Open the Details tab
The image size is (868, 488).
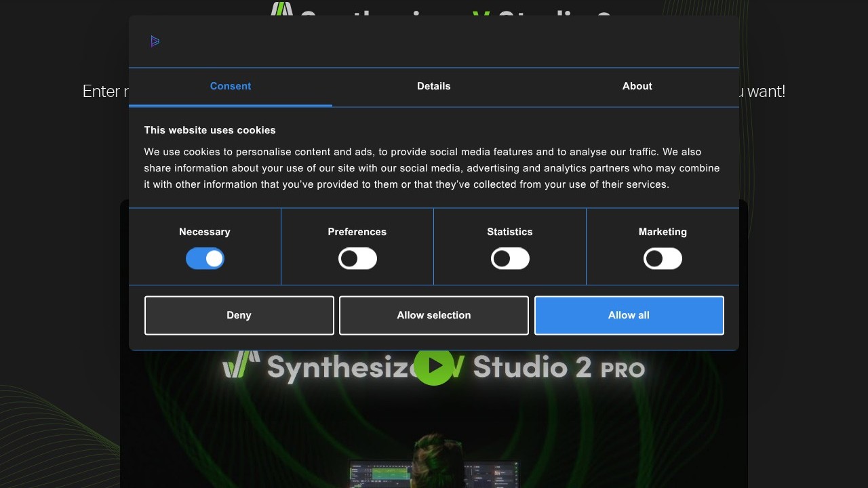[434, 86]
